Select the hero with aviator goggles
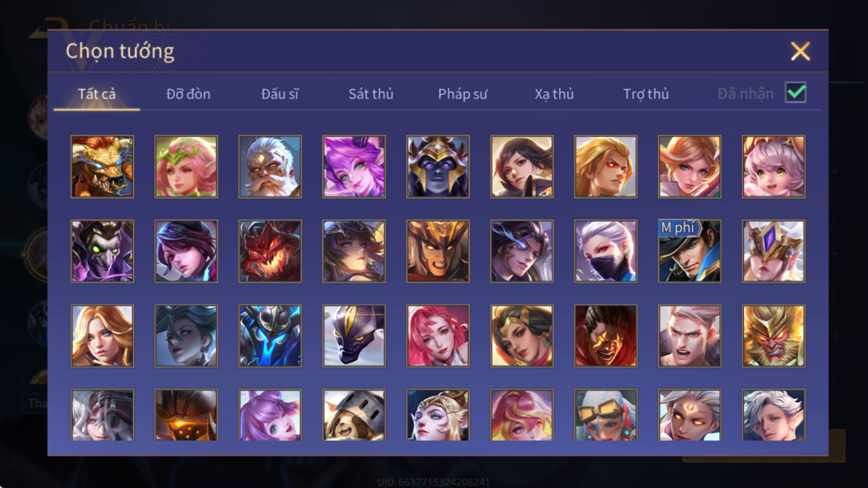Viewport: 868px width, 488px height. coord(605,415)
